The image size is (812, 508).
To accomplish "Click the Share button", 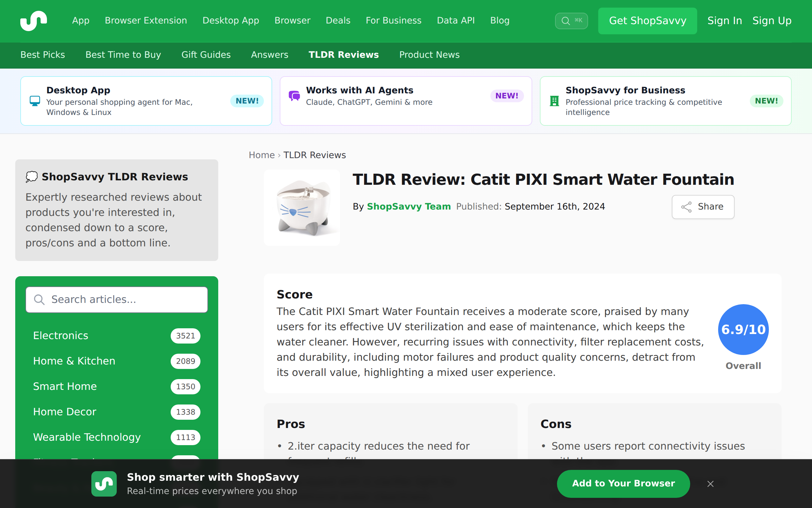I will (x=703, y=207).
